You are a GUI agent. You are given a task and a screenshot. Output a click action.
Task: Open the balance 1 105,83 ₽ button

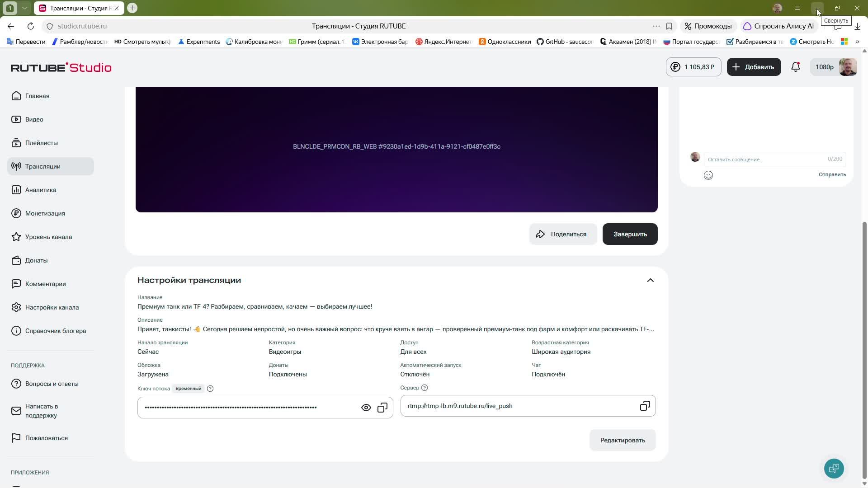click(693, 67)
